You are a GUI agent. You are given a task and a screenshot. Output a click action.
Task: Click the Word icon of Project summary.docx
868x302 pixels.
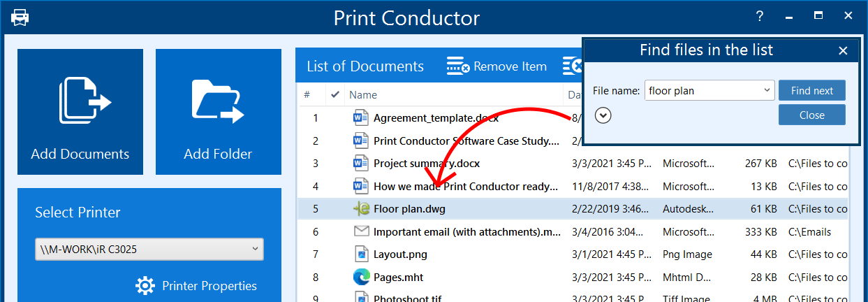(360, 163)
